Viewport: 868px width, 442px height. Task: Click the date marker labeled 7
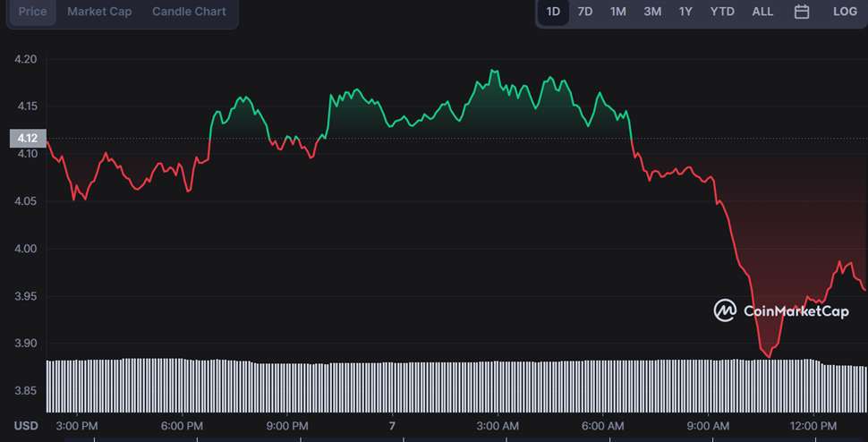click(392, 425)
